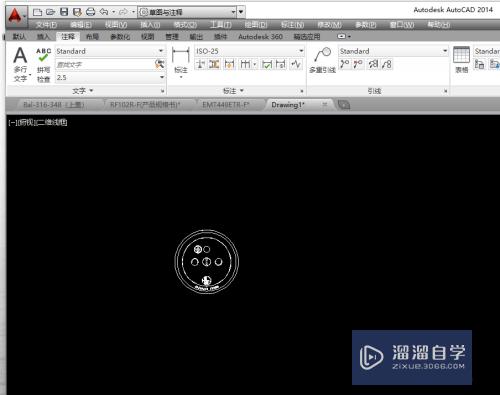
Task: Open the 文件(F) menu
Action: pyautogui.click(x=46, y=25)
